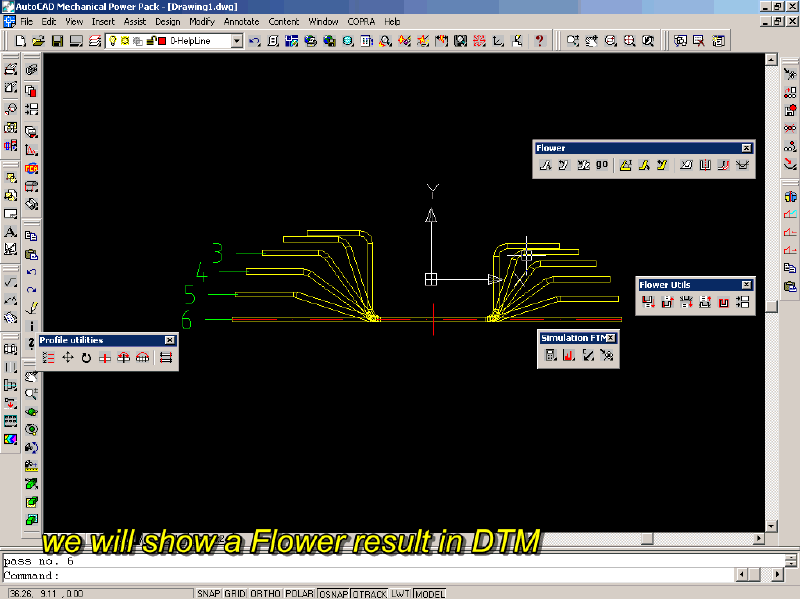The height and width of the screenshot is (600, 800).
Task: Save the drawing with the floppy disk icon
Action: (58, 41)
